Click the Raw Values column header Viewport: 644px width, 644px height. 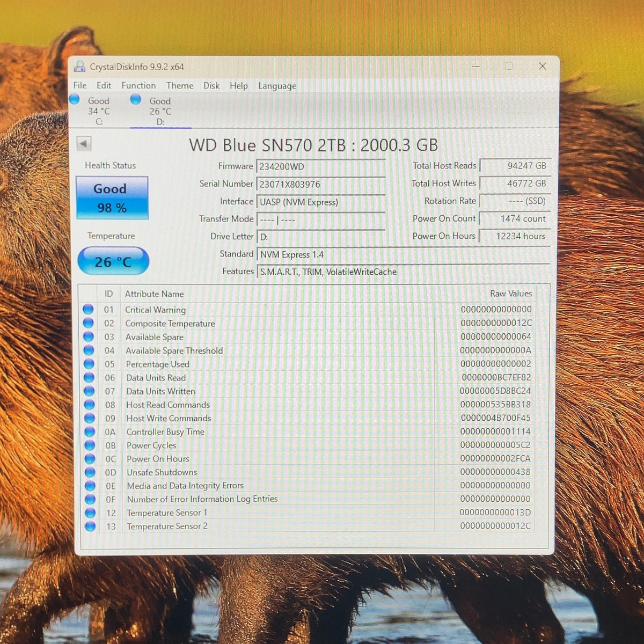[511, 294]
